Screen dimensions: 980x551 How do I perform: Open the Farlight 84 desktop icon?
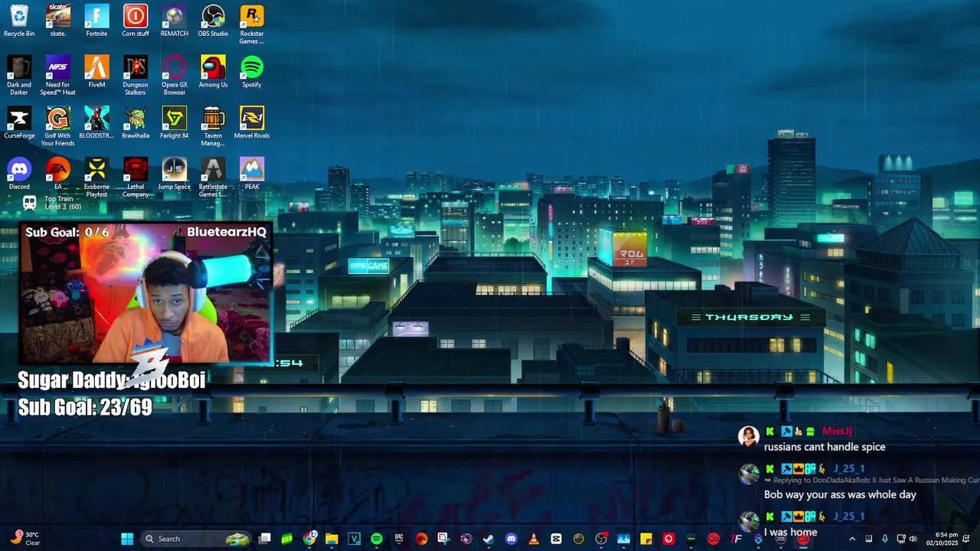[x=175, y=122]
